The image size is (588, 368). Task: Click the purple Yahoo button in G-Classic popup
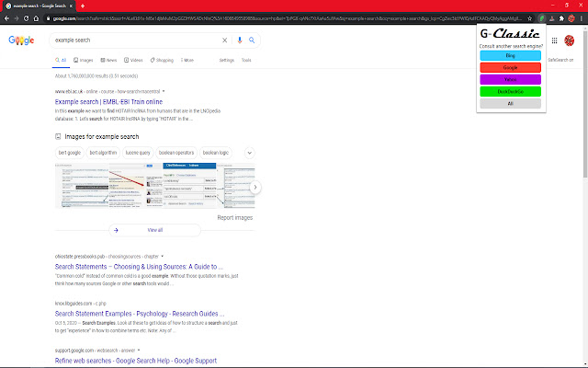click(511, 80)
